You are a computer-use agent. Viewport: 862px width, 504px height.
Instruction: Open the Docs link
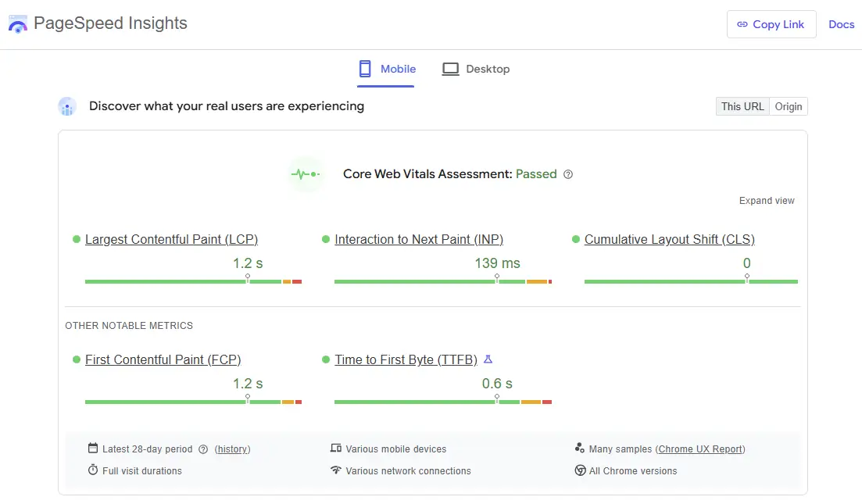click(x=841, y=24)
